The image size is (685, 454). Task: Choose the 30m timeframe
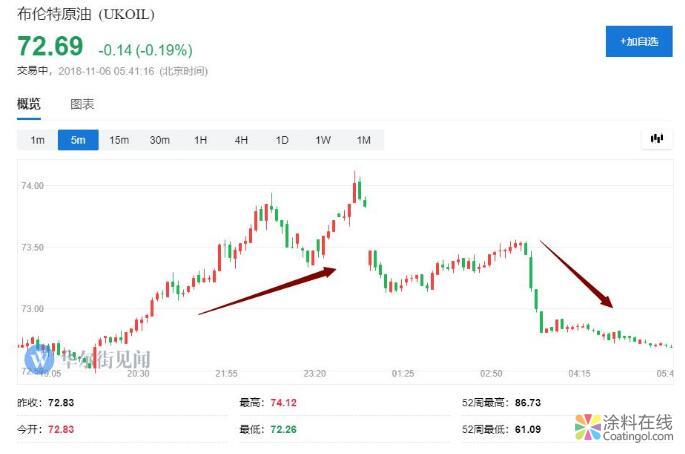160,140
